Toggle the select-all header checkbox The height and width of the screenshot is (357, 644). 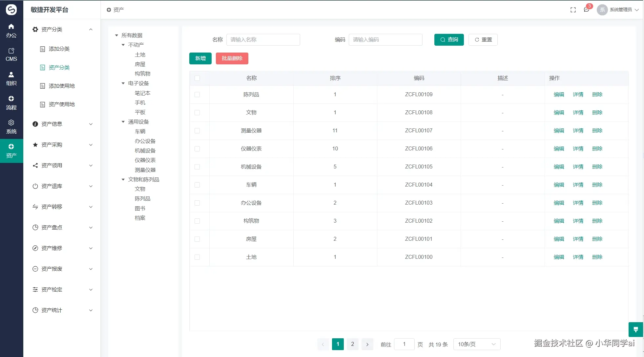tap(197, 78)
